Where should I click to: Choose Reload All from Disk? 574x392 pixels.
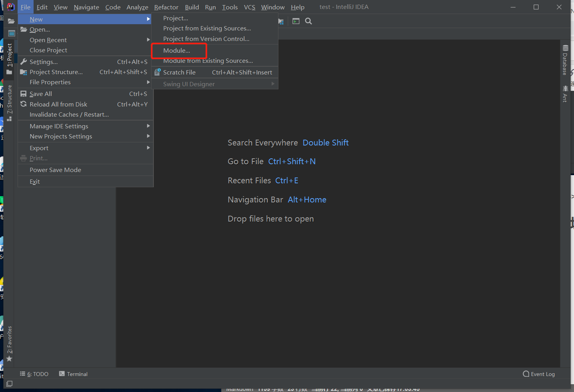pyautogui.click(x=86, y=104)
